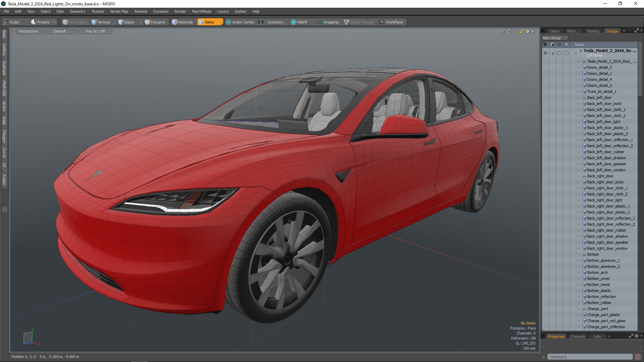
Task: Open the Vertex Map menu
Action: click(119, 11)
